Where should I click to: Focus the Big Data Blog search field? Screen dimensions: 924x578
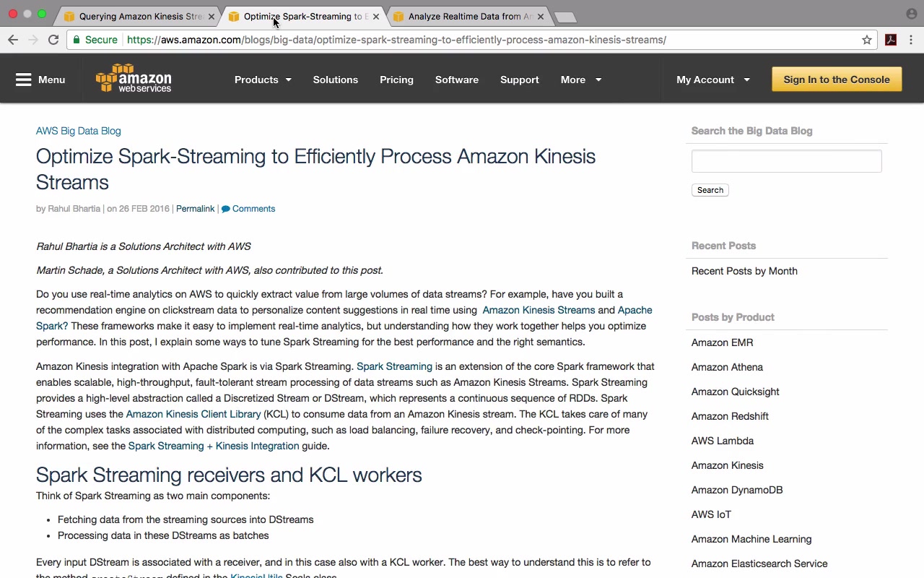click(787, 161)
